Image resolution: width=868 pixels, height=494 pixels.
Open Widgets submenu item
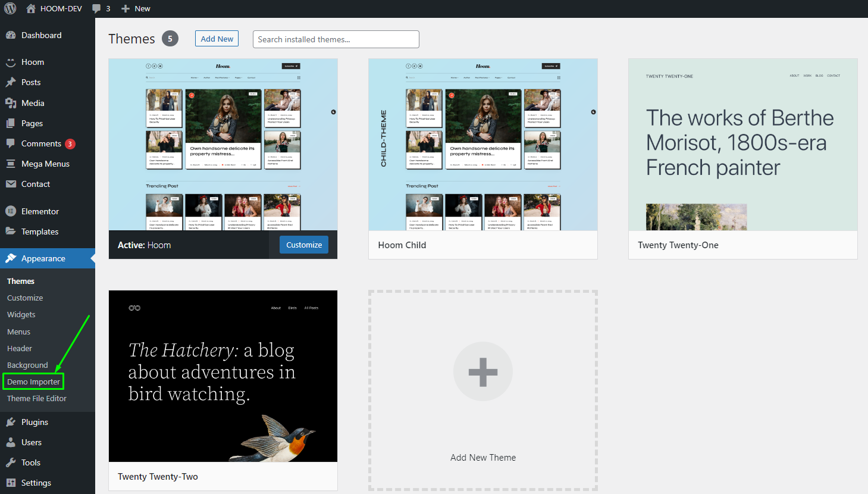point(21,314)
